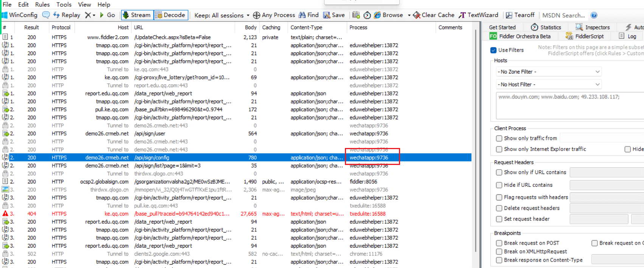
Task: Open the View menu
Action: tap(84, 5)
